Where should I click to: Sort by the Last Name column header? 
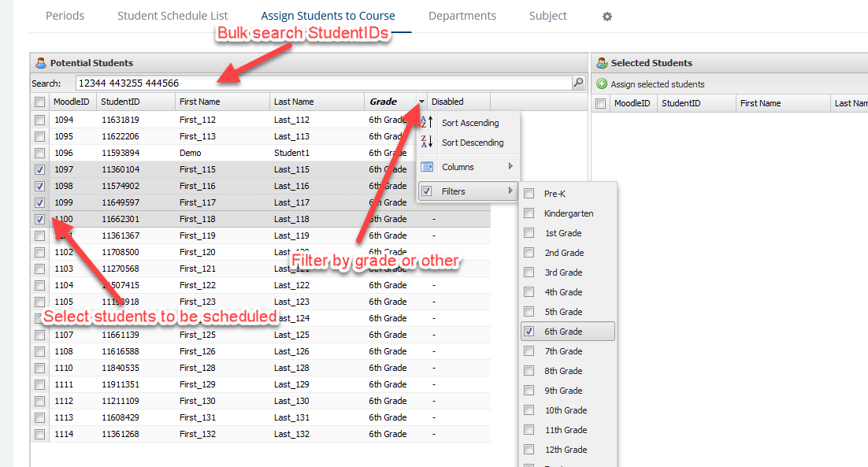(293, 102)
